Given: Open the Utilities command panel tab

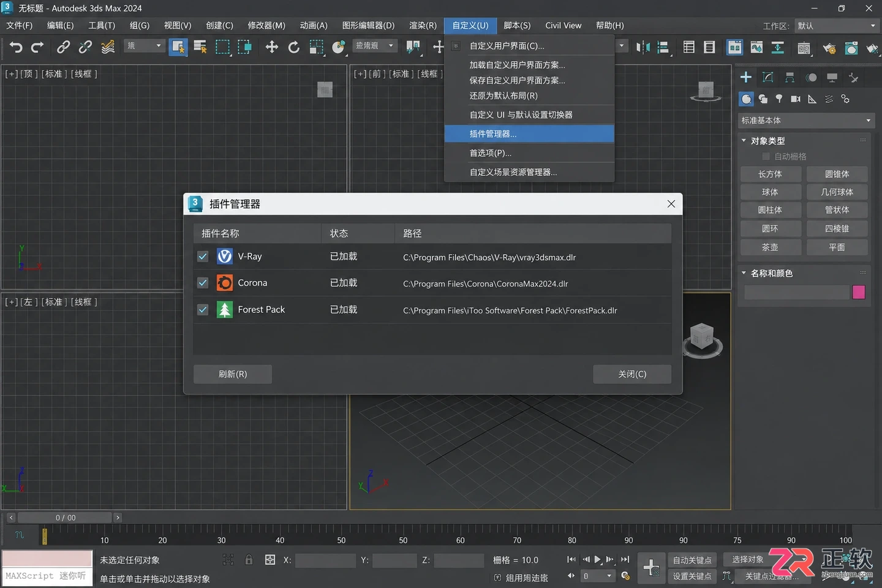Looking at the screenshot, I should coord(854,77).
